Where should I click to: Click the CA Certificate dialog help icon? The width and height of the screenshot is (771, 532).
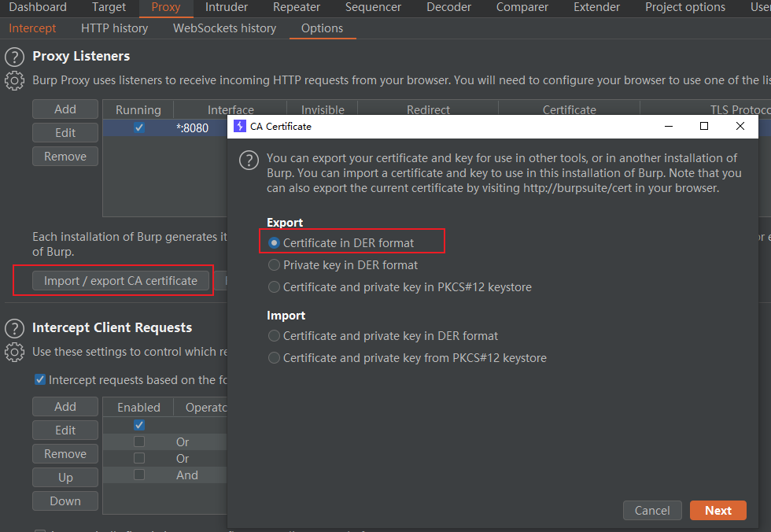(249, 161)
